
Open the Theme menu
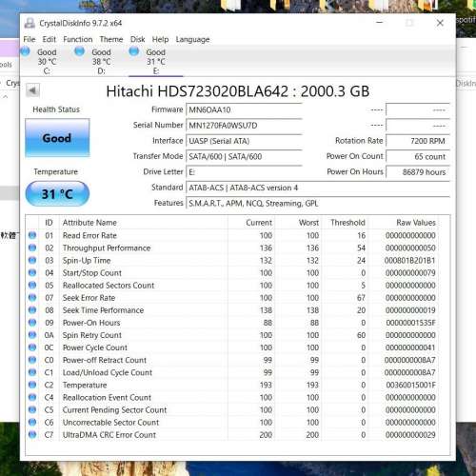pos(111,39)
